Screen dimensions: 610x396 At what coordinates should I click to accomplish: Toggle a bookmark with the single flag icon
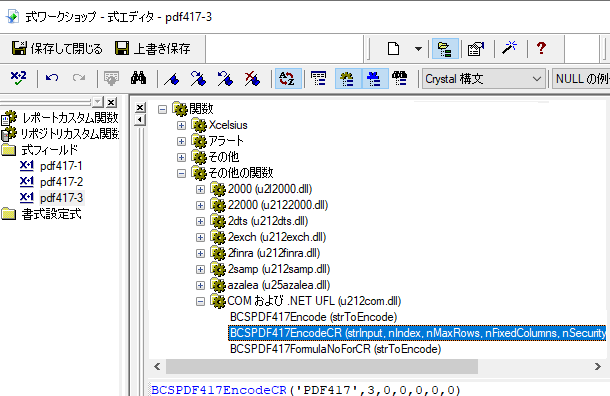pyautogui.click(x=172, y=79)
